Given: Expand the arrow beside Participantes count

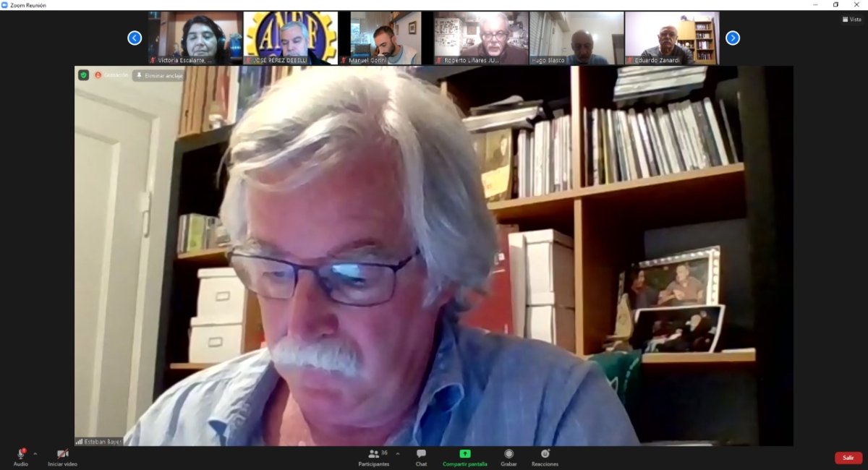Looking at the screenshot, I should click(x=397, y=454).
